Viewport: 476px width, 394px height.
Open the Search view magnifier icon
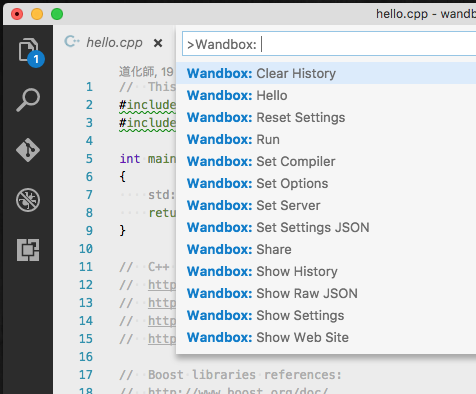(x=28, y=100)
